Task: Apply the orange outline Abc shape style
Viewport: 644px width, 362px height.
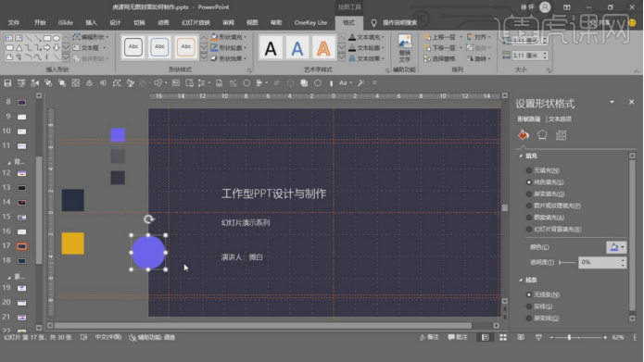Action: click(x=185, y=47)
